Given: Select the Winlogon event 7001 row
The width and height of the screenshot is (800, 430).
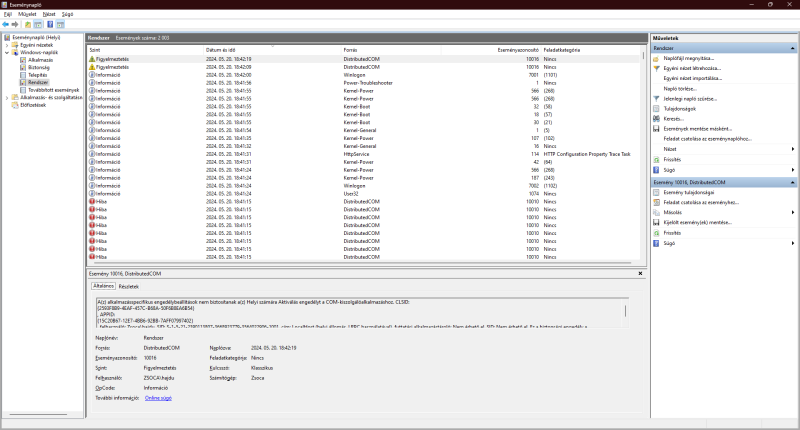Looking at the screenshot, I should (363, 75).
